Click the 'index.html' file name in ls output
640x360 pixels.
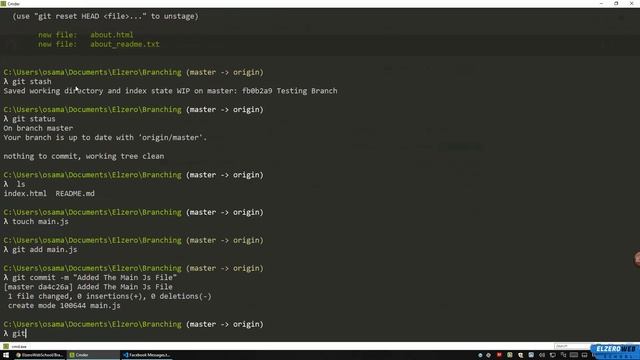pyautogui.click(x=25, y=193)
